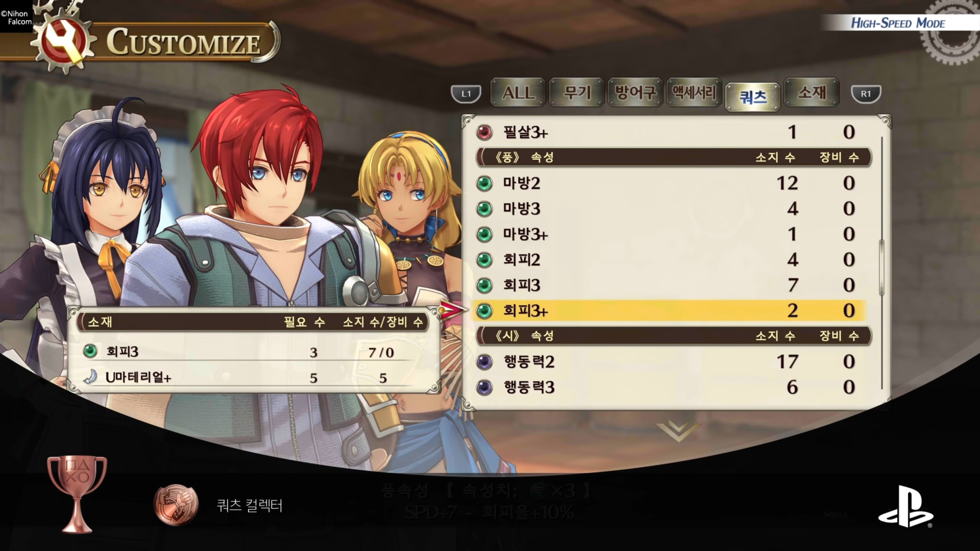Click the green 마방2 quartz orb icon
Viewport: 980px width, 551px height.
484,183
